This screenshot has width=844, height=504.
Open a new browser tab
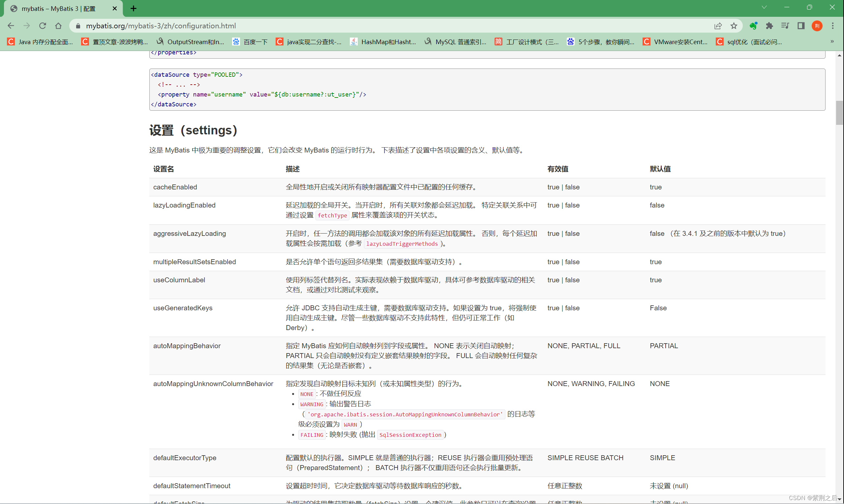coord(134,9)
